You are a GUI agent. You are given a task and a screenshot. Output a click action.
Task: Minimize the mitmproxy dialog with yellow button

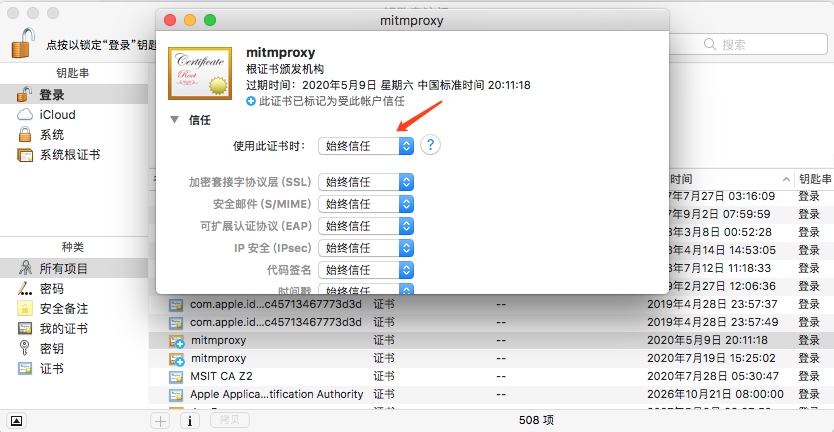(190, 20)
